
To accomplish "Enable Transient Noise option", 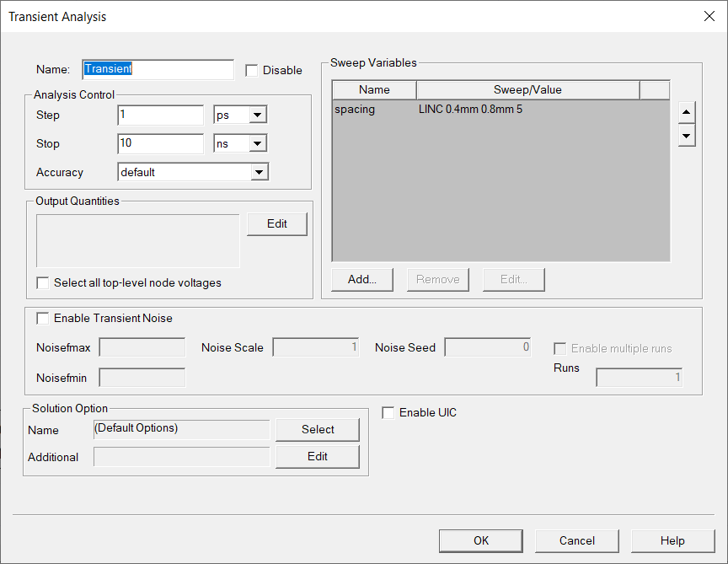I will [x=42, y=318].
